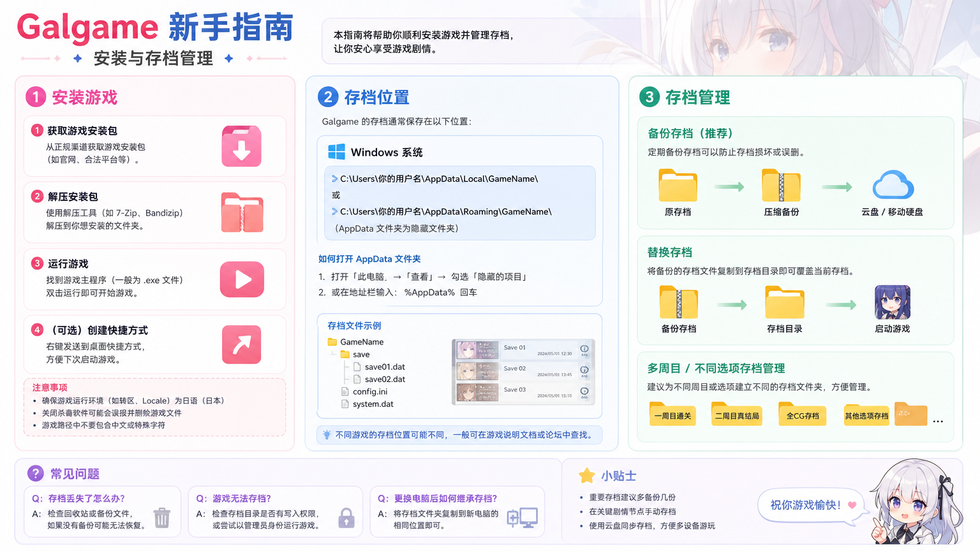980x551 pixels.
Task: Click the AppData\Roaming\GameName path line
Action: 442,211
